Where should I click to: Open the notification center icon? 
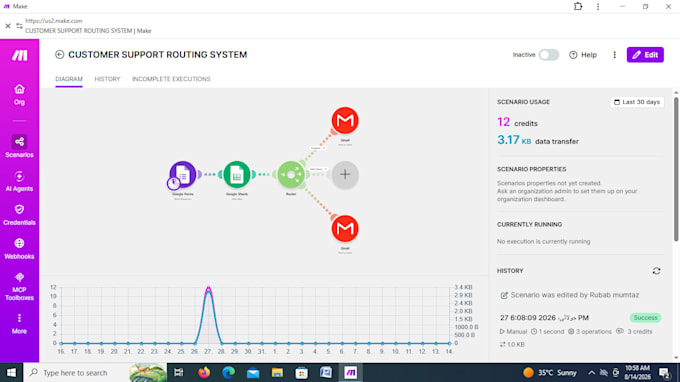(x=664, y=372)
